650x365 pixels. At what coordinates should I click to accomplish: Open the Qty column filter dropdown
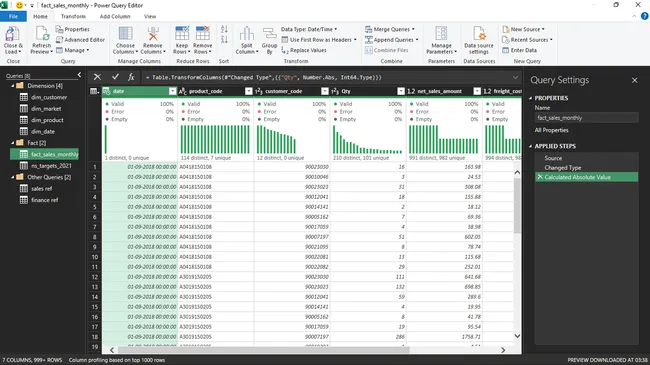pyautogui.click(x=401, y=91)
